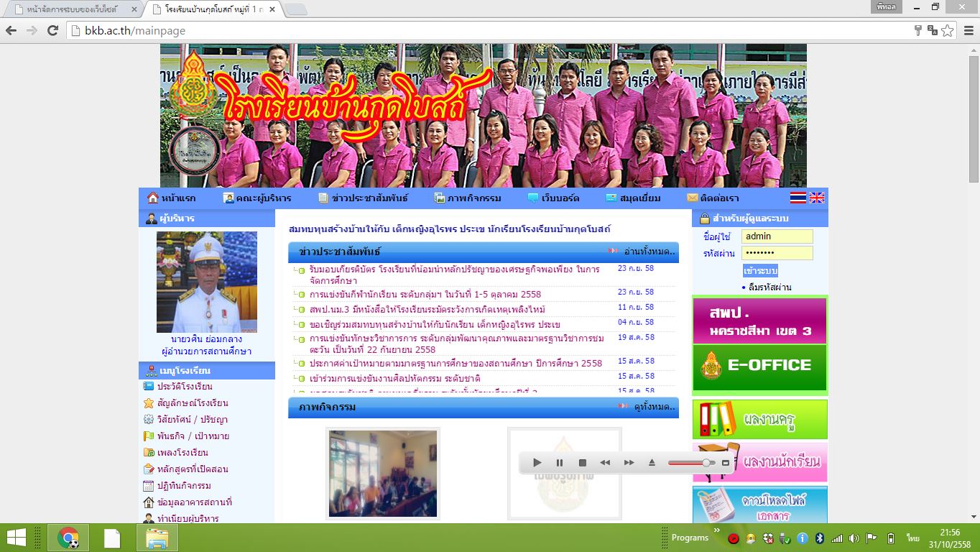Click the เข้าระบบ login button
This screenshot has height=552, width=980.
pyautogui.click(x=760, y=271)
